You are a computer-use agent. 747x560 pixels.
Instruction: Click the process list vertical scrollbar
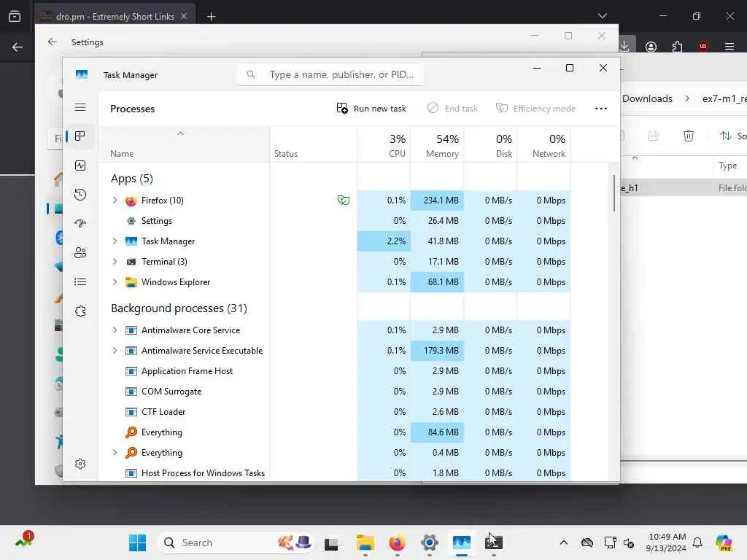point(614,193)
